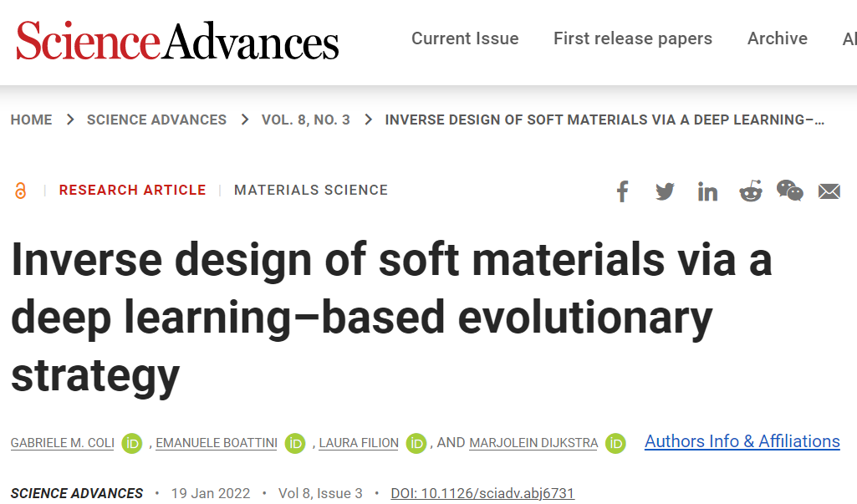Open Emanuele Boattini's ORCID profile
The image size is (857, 504).
point(294,444)
